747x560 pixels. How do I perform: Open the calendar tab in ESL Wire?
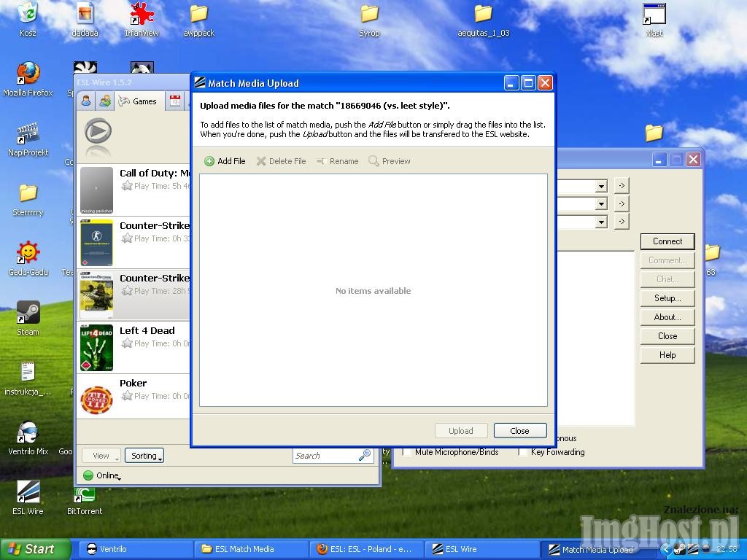[175, 101]
